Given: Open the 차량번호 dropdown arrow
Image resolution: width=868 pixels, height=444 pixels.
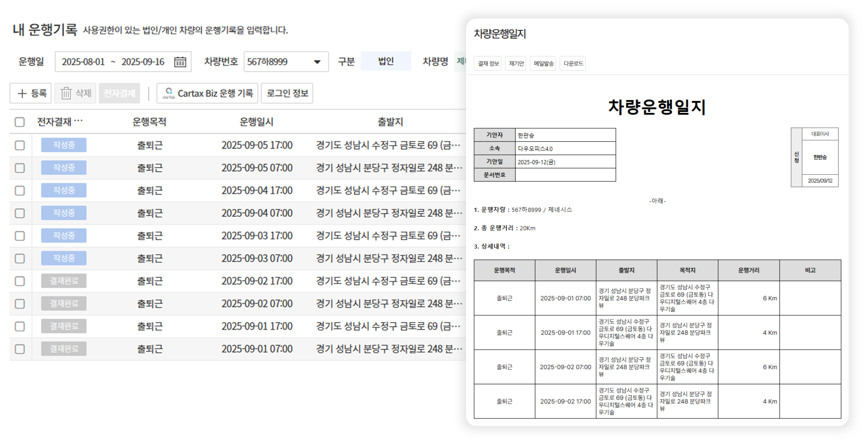Looking at the screenshot, I should coord(317,62).
